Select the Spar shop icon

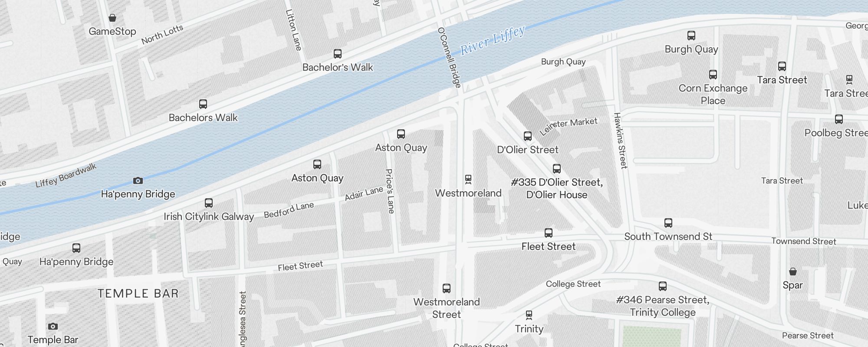pos(793,272)
